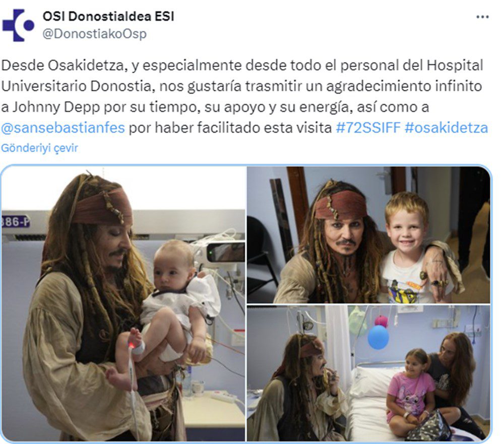The width and height of the screenshot is (504, 444).
Task: Click the @DonostiakoOsp handle
Action: pyautogui.click(x=95, y=33)
